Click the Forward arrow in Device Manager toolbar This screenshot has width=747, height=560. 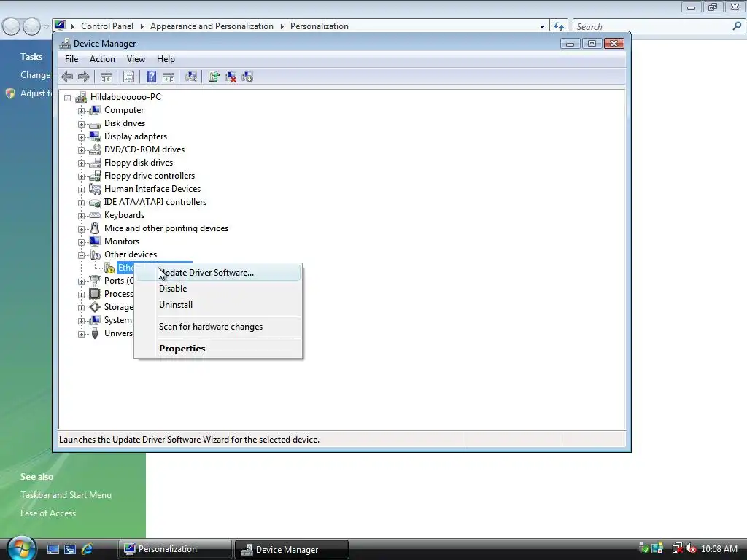click(84, 77)
